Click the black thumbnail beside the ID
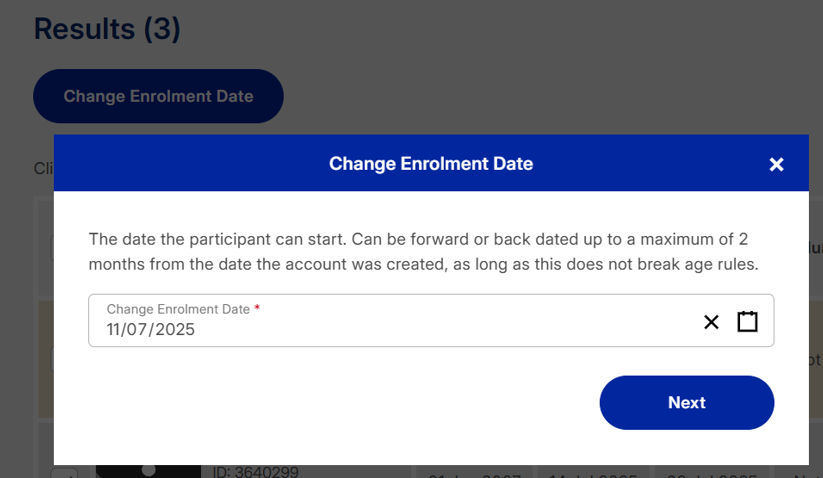 coord(148,470)
